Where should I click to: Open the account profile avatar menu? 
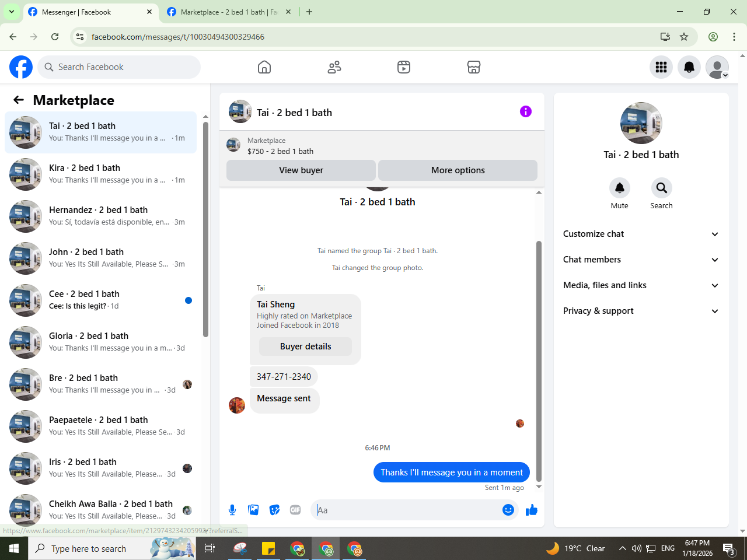click(717, 67)
